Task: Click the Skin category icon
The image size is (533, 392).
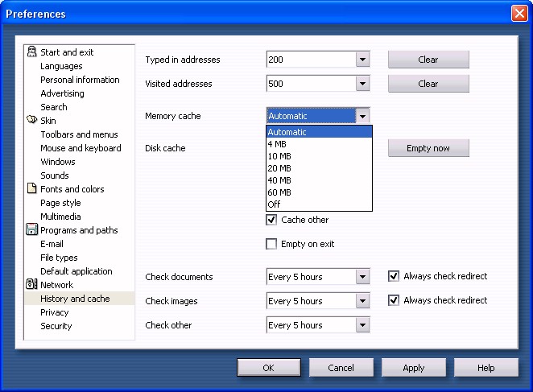Action: click(31, 121)
